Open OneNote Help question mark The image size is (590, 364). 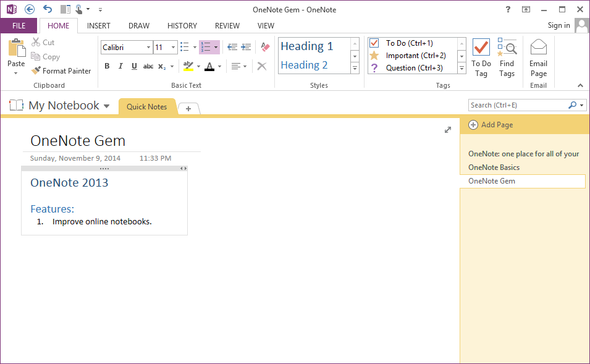click(x=508, y=9)
